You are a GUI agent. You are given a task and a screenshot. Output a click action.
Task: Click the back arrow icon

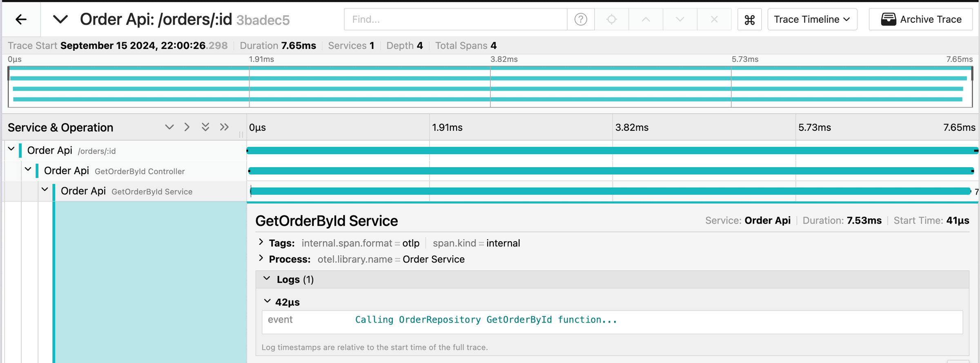click(x=21, y=19)
